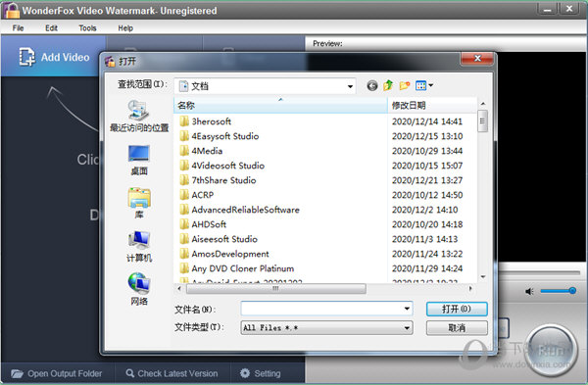
Task: Click the Run round button
Action: [x=551, y=350]
